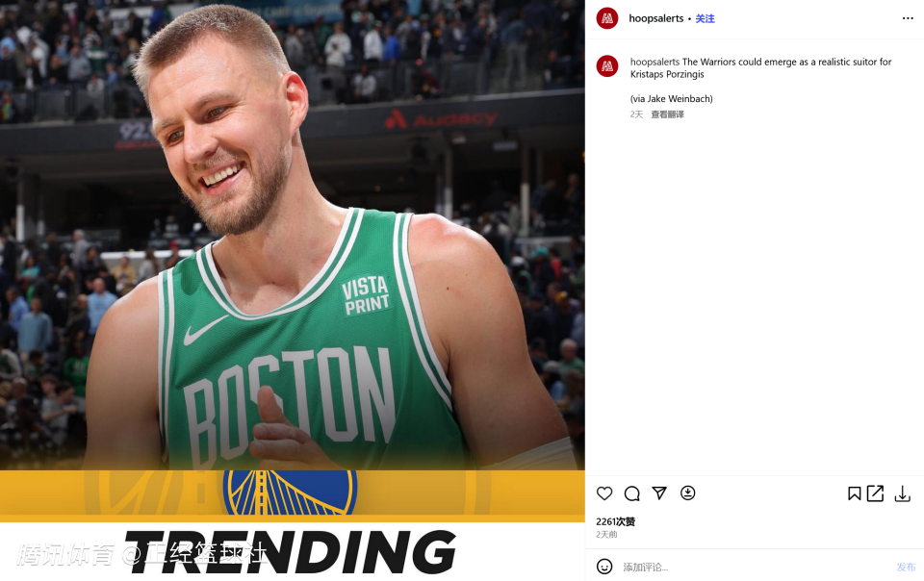Download image with tray arrow icon

point(902,493)
